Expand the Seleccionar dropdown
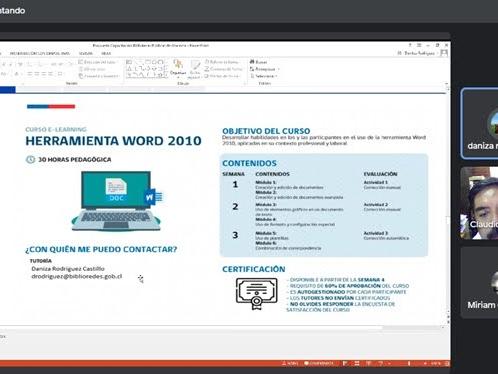Screen dimensions: 498x374 coord(277,76)
